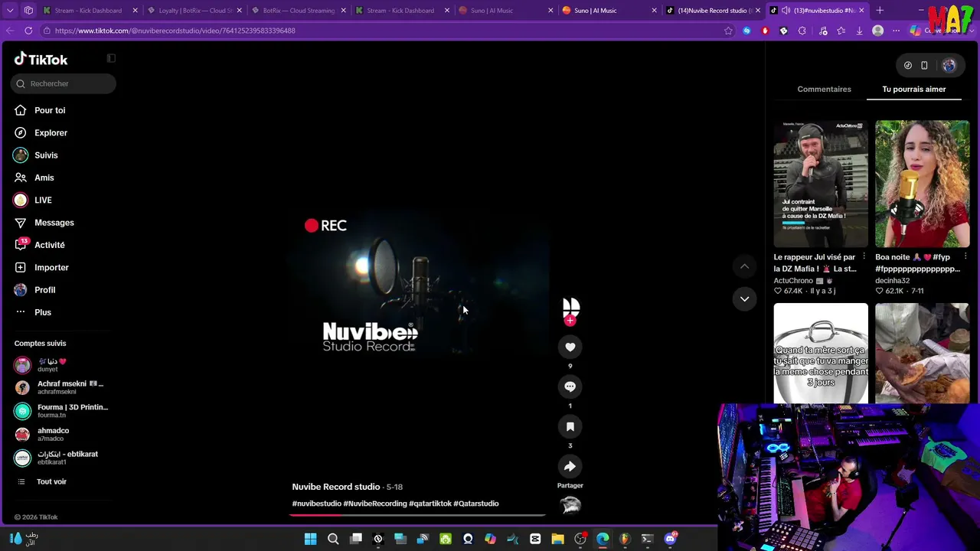Seek on the video progress bar
The height and width of the screenshot is (551, 980).
click(x=418, y=515)
